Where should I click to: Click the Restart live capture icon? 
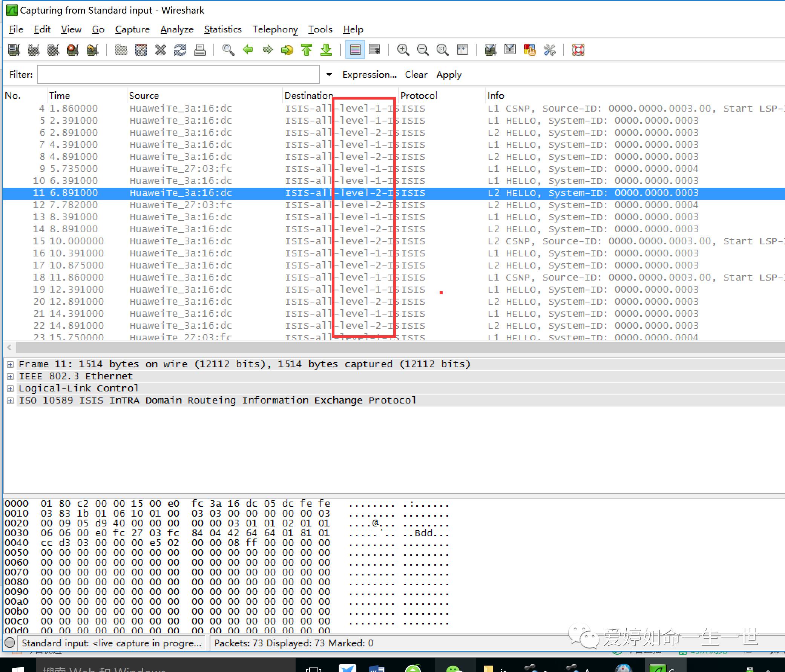click(92, 50)
